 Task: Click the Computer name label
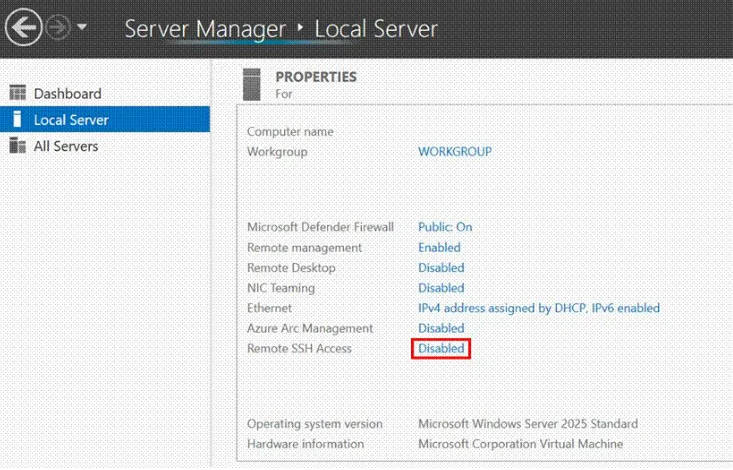pos(290,131)
